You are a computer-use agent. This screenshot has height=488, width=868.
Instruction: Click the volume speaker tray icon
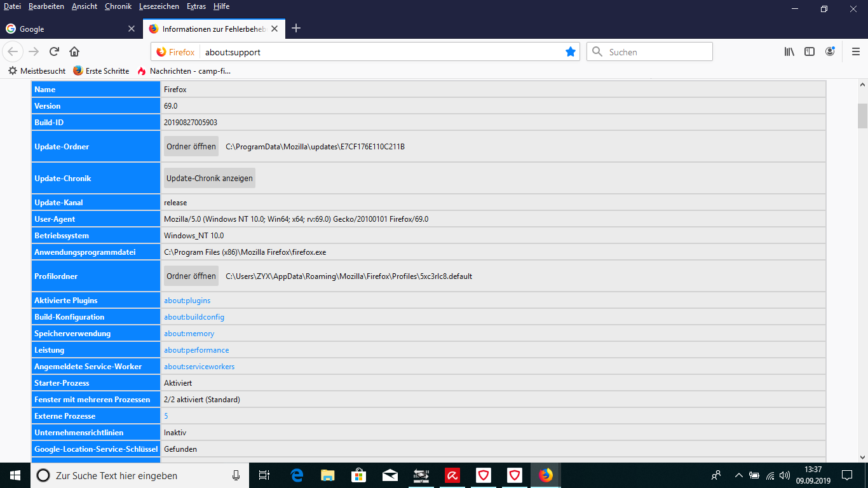tap(785, 475)
